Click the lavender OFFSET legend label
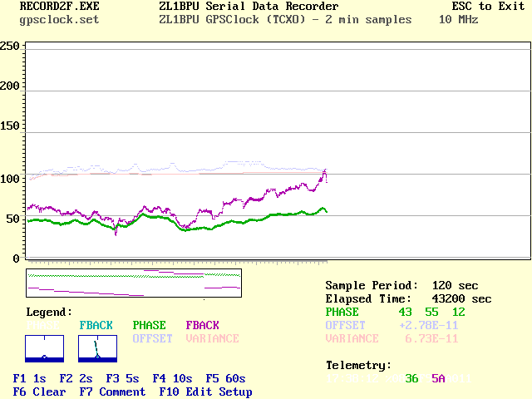The width and height of the screenshot is (532, 399). pyautogui.click(x=152, y=338)
